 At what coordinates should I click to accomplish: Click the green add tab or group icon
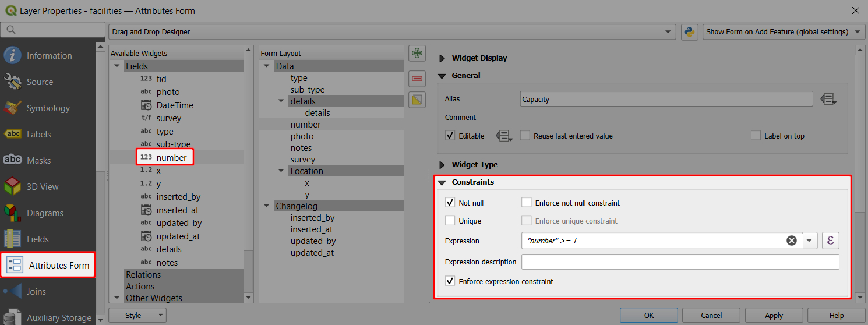[x=417, y=54]
